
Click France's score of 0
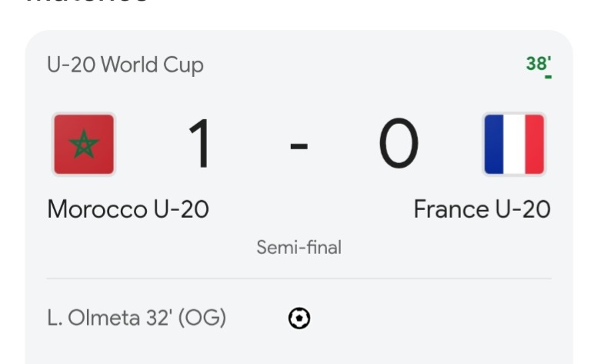tap(399, 145)
